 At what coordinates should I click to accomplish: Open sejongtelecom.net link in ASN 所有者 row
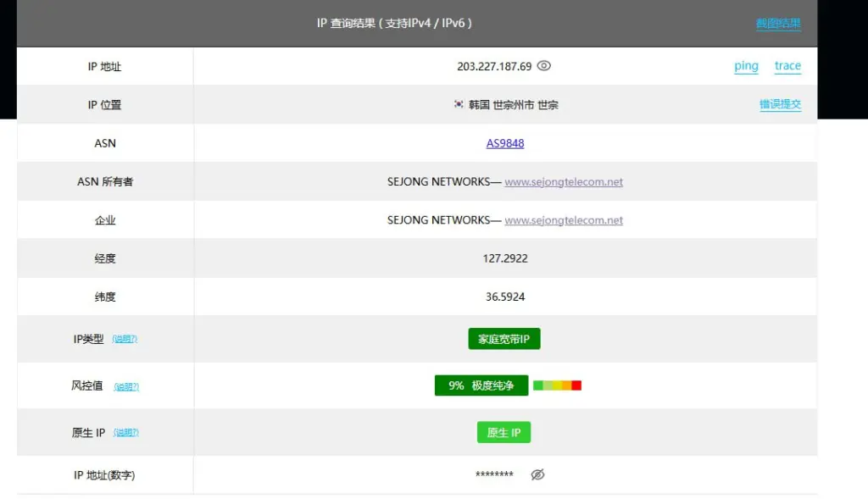tap(564, 182)
